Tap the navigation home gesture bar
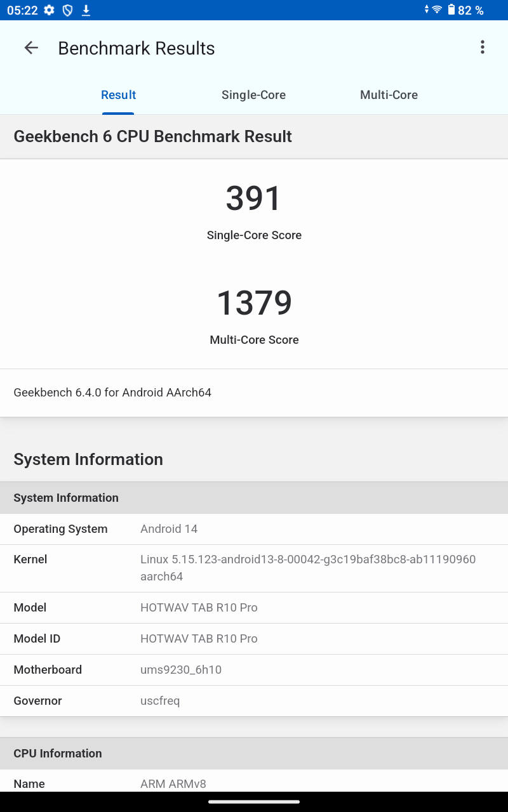 (x=254, y=802)
